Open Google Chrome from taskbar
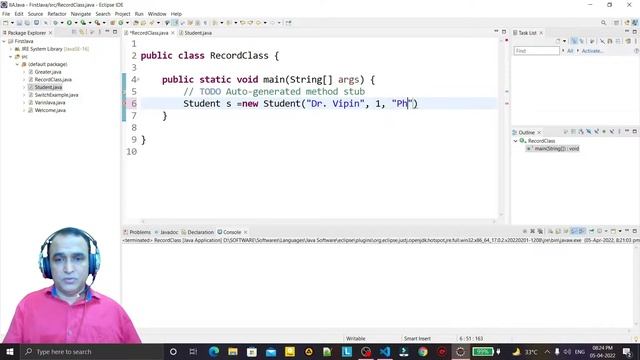 point(423,351)
